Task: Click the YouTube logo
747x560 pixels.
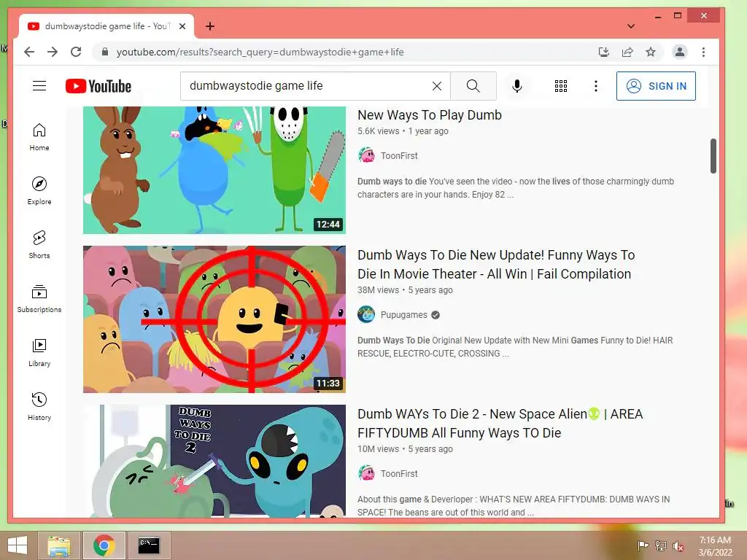Action: pyautogui.click(x=98, y=86)
